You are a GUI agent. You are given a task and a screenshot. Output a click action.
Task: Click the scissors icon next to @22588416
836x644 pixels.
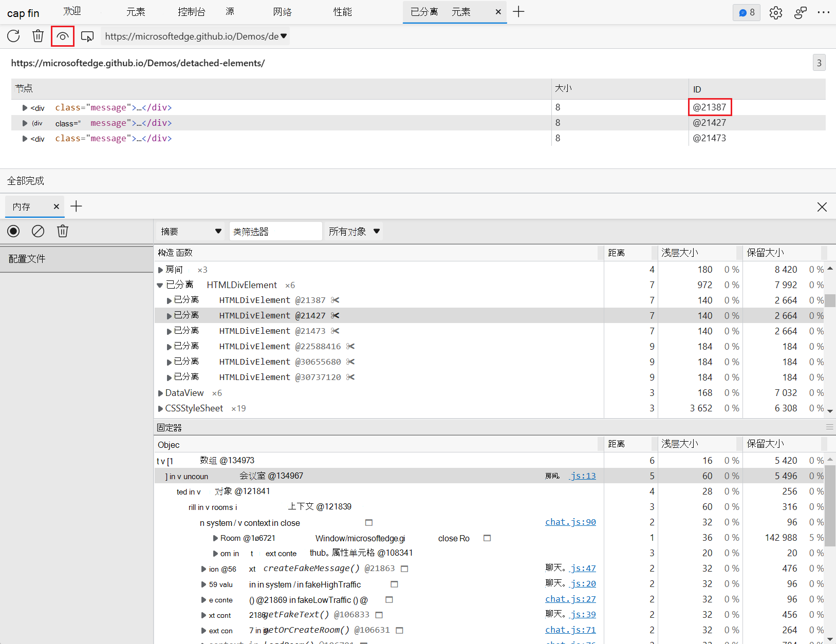pyautogui.click(x=350, y=346)
